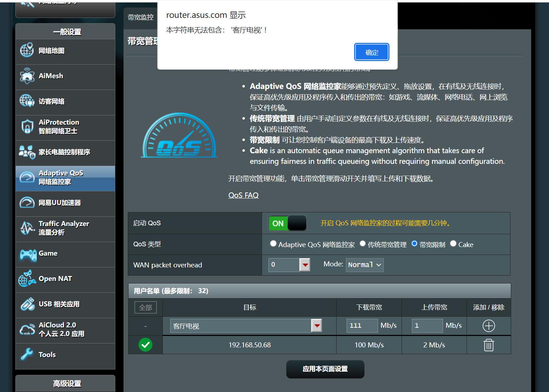Open the Mode Normal dropdown
The height and width of the screenshot is (392, 549).
(364, 265)
